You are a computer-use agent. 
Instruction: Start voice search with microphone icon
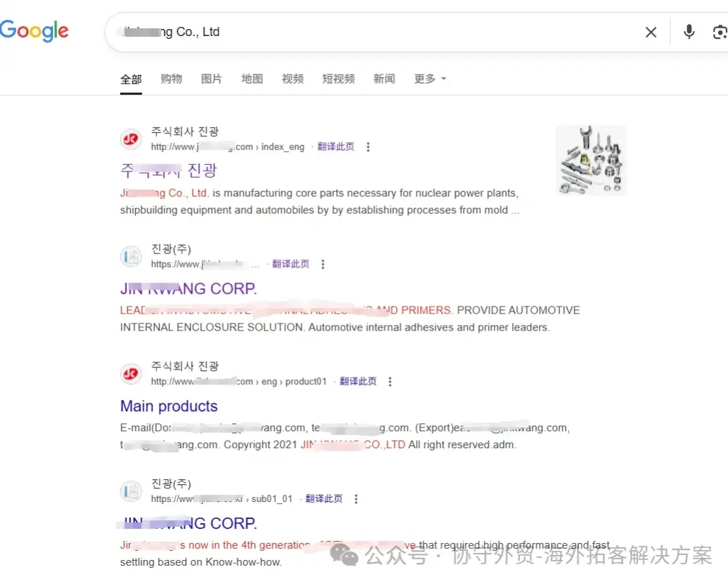[689, 32]
